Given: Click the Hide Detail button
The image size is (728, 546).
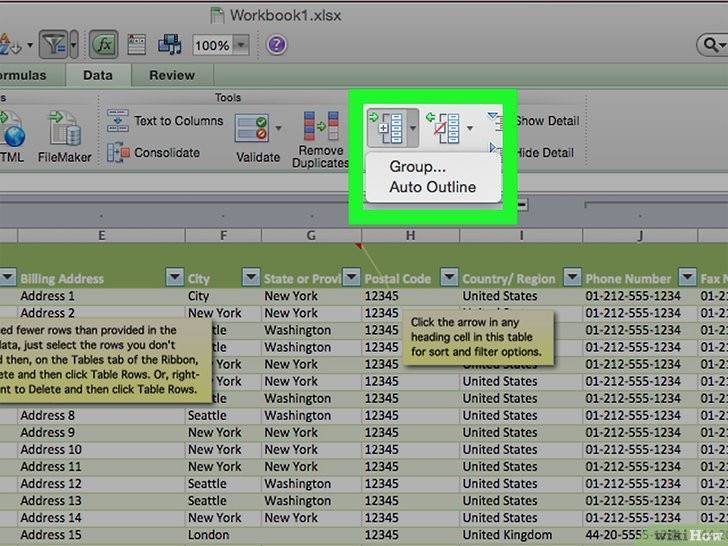Looking at the screenshot, I should pyautogui.click(x=545, y=153).
